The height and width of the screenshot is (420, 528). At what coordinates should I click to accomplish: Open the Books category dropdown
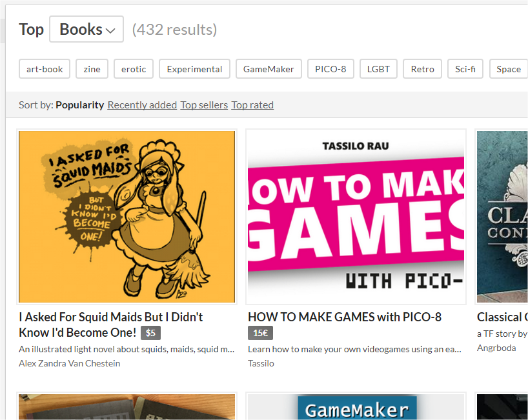pyautogui.click(x=86, y=29)
